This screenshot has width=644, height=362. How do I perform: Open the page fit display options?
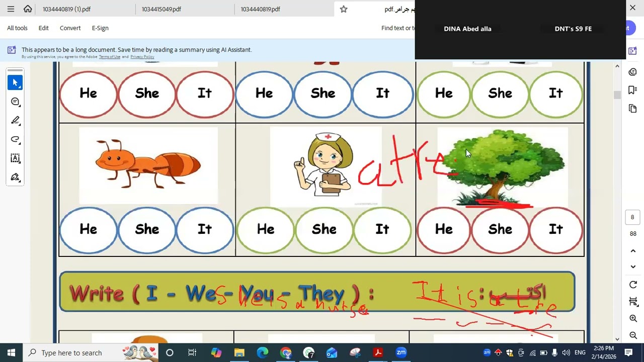pos(633,302)
